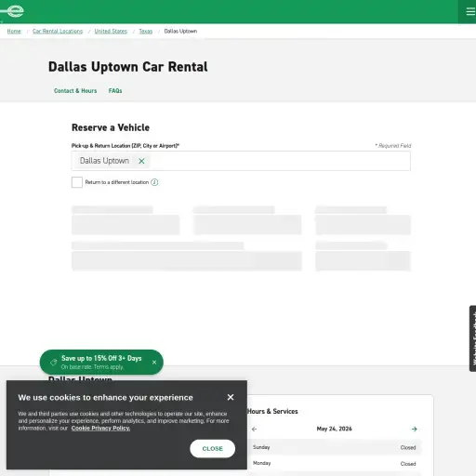The height and width of the screenshot is (476, 476).
Task: Clear the Dallas Uptown location chip
Action: (x=141, y=161)
